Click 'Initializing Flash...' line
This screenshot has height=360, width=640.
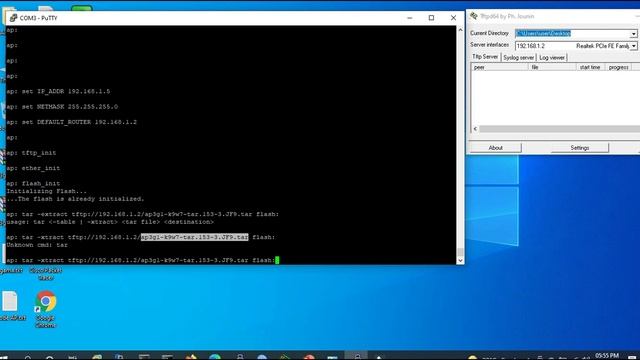46,191
